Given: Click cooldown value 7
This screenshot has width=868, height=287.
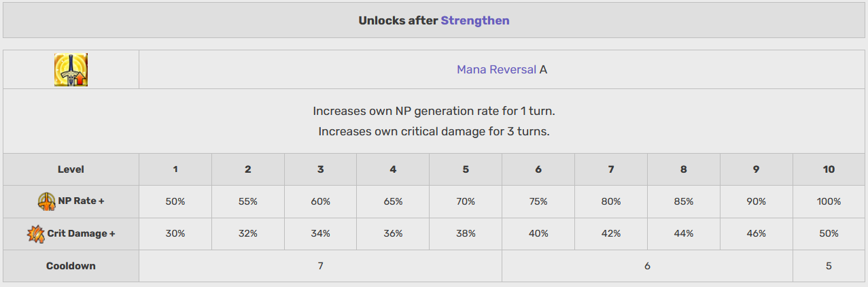Looking at the screenshot, I should click(x=320, y=266).
